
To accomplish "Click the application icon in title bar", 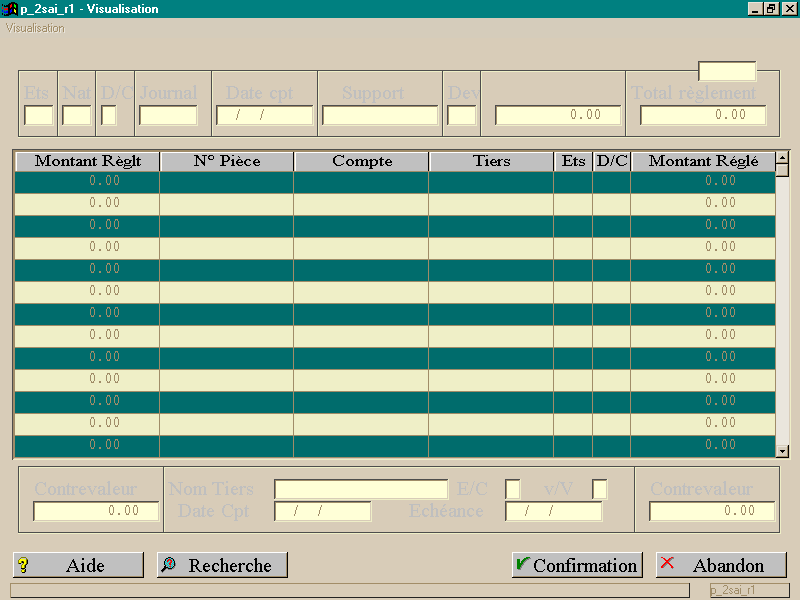I will [x=10, y=9].
